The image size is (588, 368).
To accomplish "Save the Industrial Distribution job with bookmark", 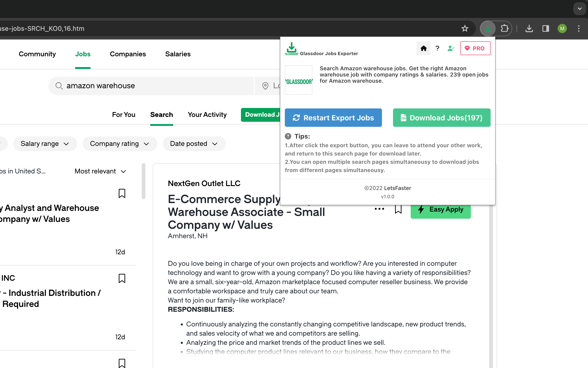I will tap(122, 278).
